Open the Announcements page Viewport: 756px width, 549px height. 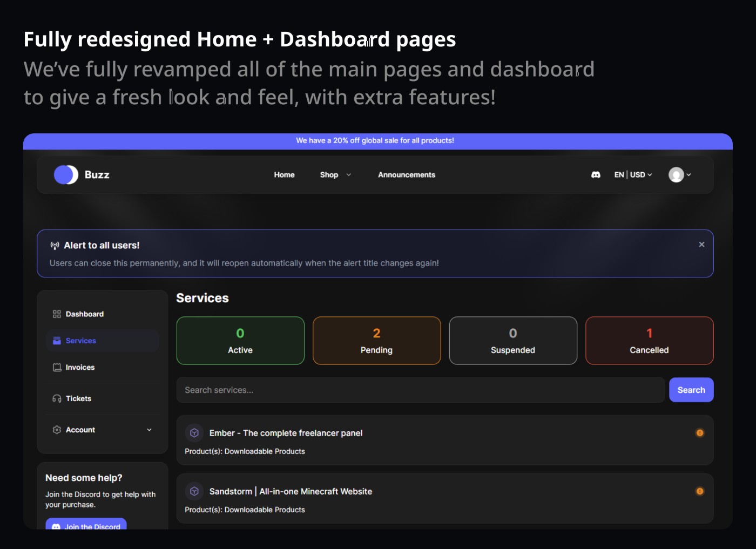[406, 175]
